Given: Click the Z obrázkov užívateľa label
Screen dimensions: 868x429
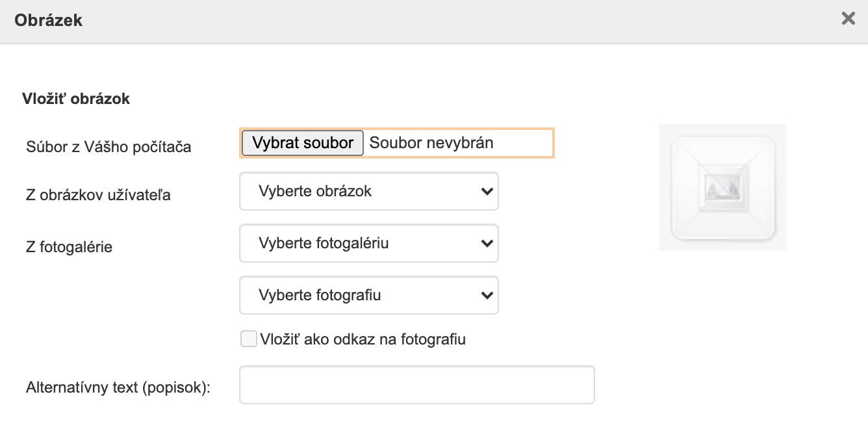Looking at the screenshot, I should (x=98, y=194).
